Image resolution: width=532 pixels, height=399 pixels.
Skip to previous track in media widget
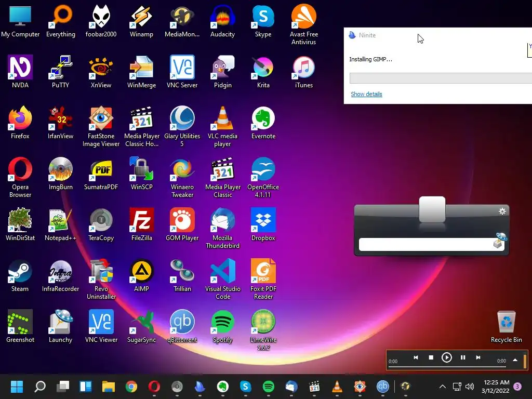[416, 357]
